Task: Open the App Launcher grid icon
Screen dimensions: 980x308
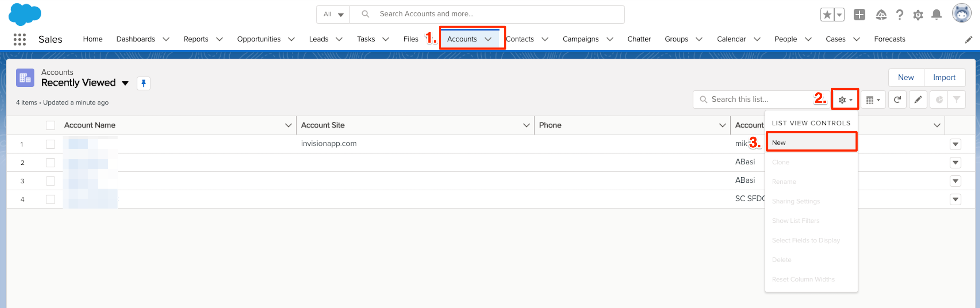Action: point(19,39)
